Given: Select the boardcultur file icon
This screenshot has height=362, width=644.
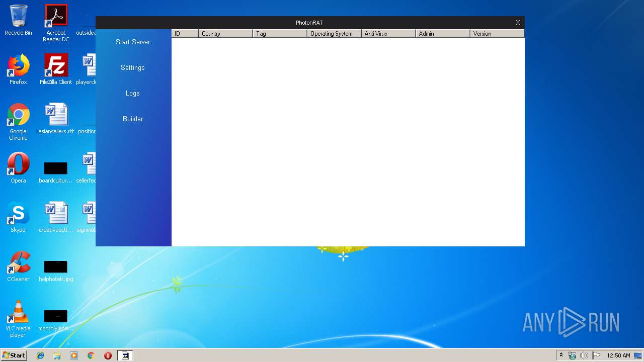Looking at the screenshot, I should point(56,172).
